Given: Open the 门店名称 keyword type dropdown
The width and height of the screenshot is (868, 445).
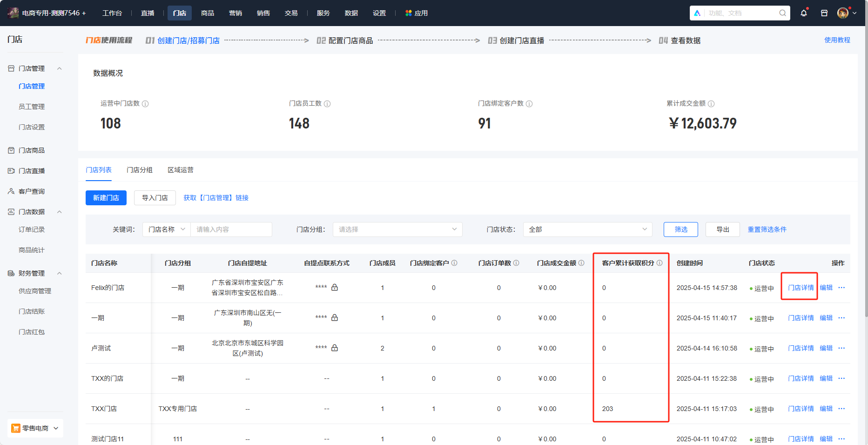Looking at the screenshot, I should [x=167, y=229].
